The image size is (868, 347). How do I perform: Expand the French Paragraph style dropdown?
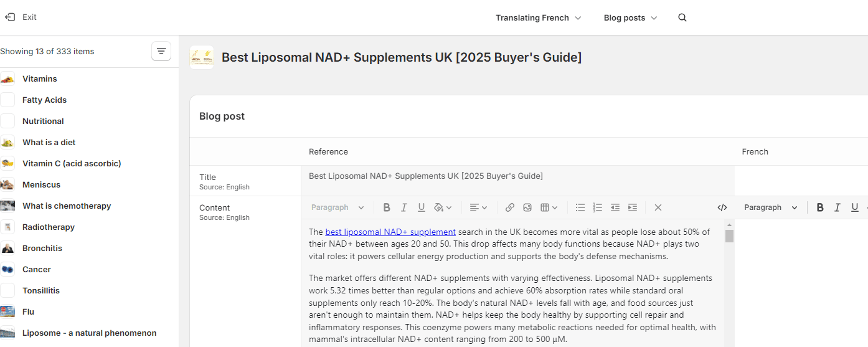771,207
